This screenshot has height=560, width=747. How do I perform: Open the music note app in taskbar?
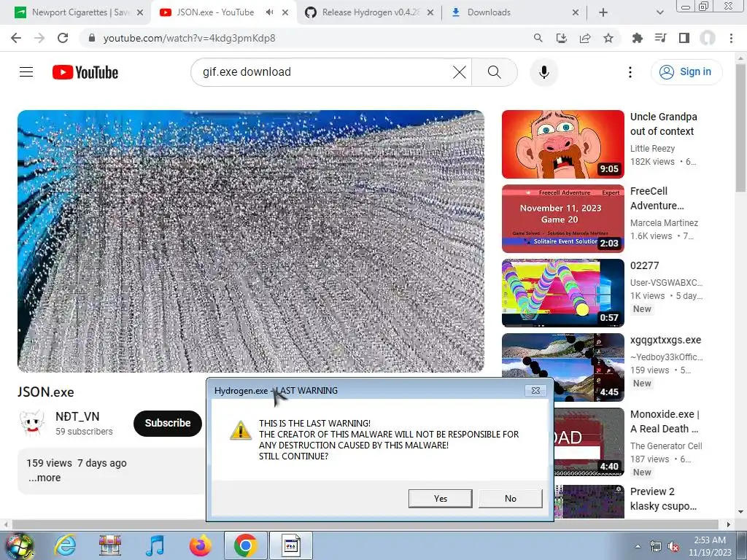coord(155,545)
